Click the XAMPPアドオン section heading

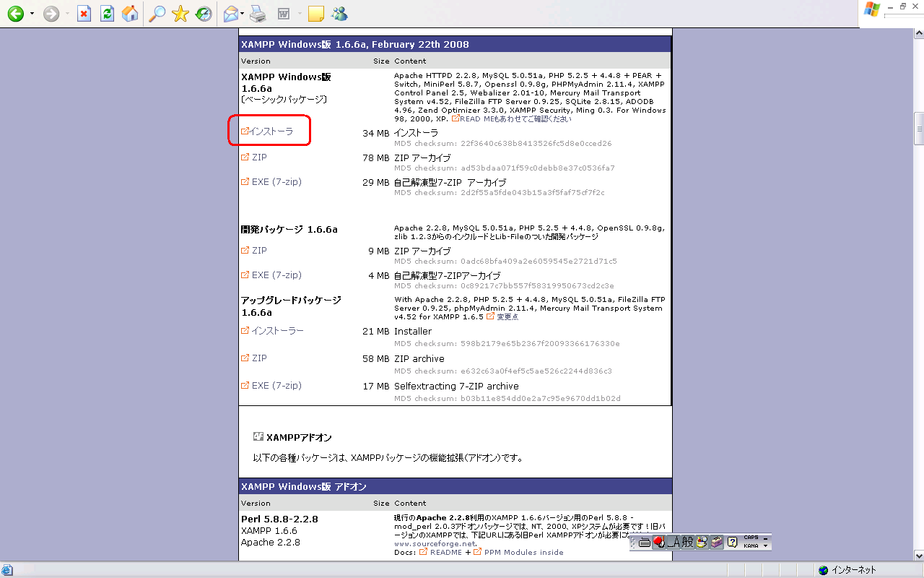point(299,437)
